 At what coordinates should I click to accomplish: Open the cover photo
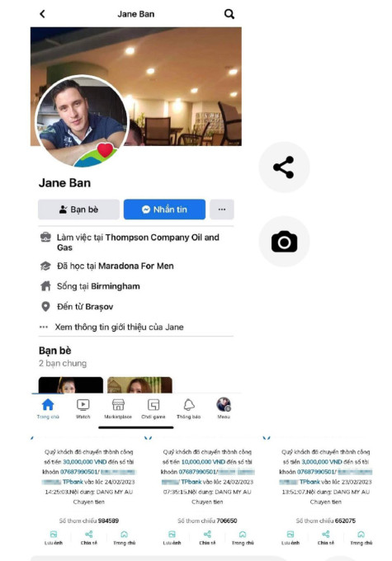pyautogui.click(x=136, y=87)
